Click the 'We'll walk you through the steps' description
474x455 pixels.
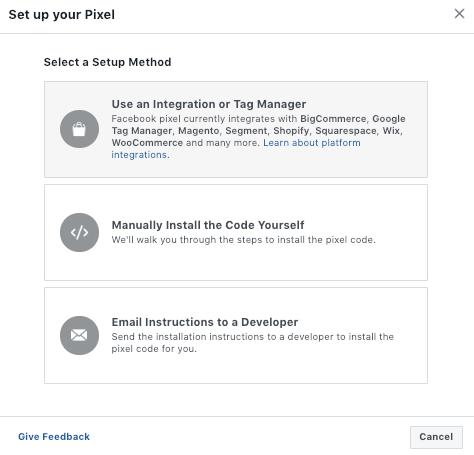click(x=243, y=240)
